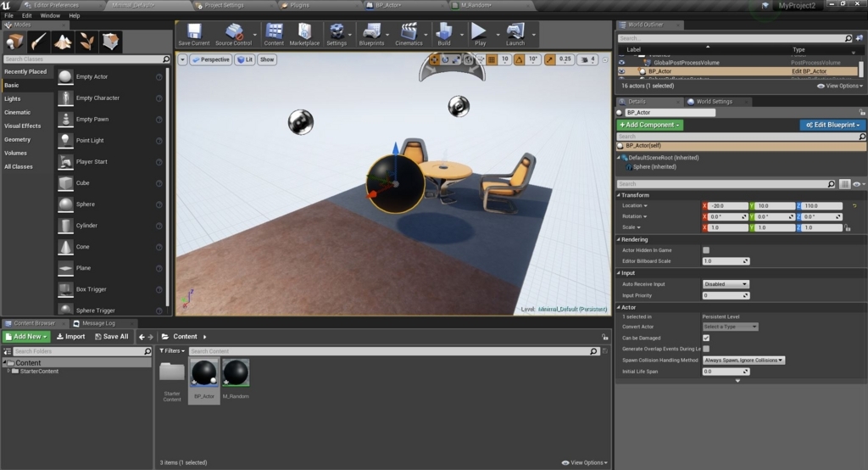The image size is (868, 470).
Task: Toggle the scale snap icon
Action: click(549, 59)
